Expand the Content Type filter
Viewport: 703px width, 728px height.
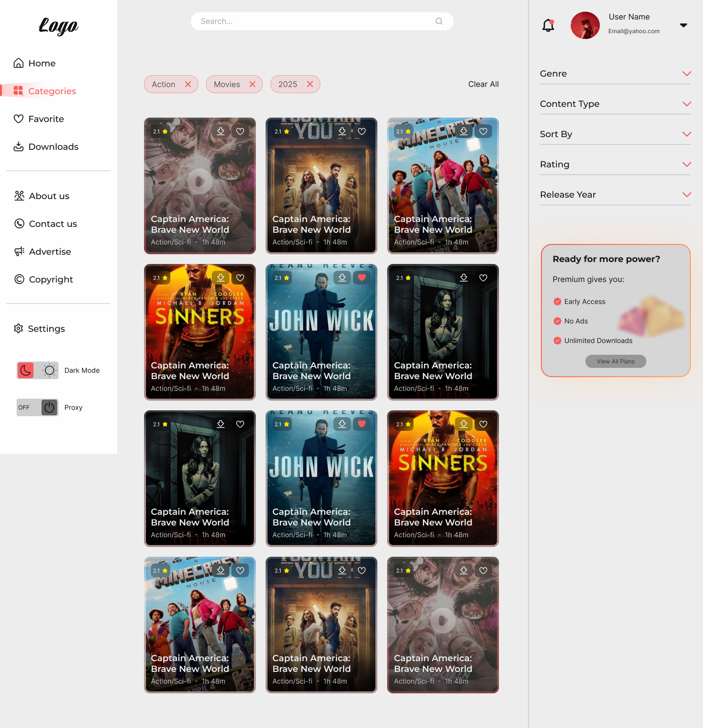click(615, 104)
